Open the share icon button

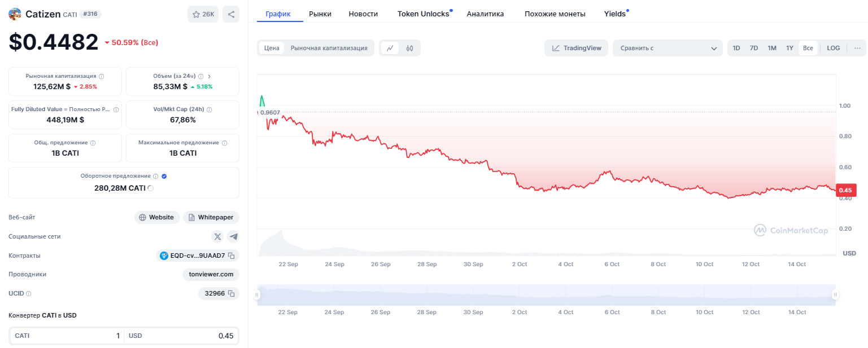[231, 14]
